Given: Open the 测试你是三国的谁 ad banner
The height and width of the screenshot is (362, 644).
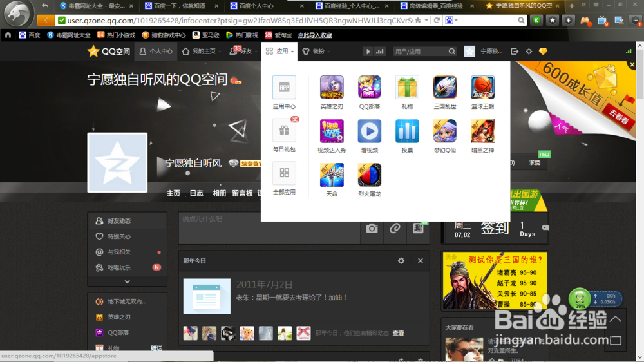Looking at the screenshot, I should [495, 281].
